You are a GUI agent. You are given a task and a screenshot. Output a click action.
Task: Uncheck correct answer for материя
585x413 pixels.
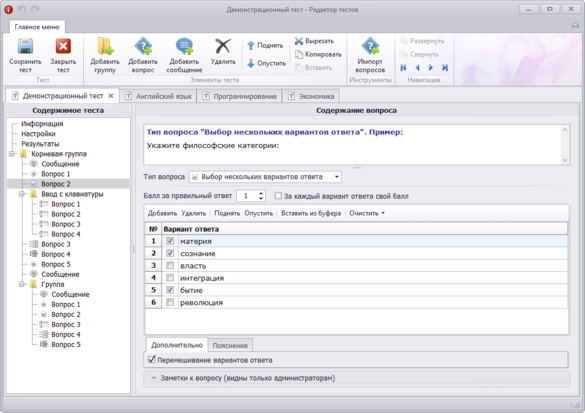[170, 241]
